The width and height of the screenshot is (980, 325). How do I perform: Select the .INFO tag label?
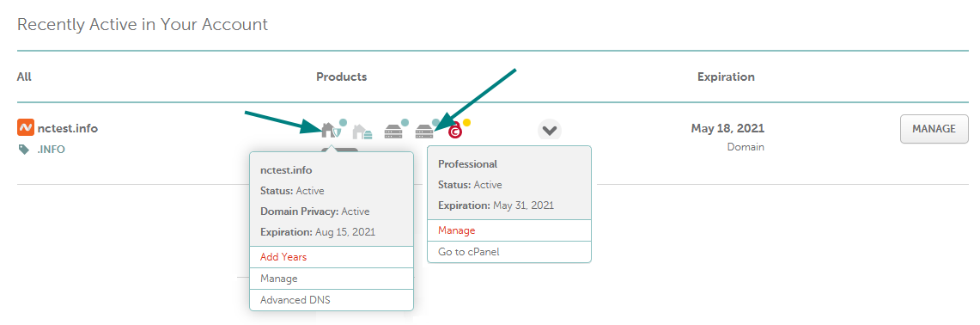51,150
